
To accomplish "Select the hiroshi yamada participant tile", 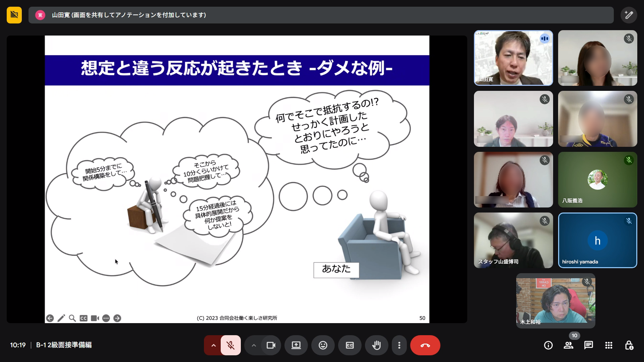I will point(597,240).
